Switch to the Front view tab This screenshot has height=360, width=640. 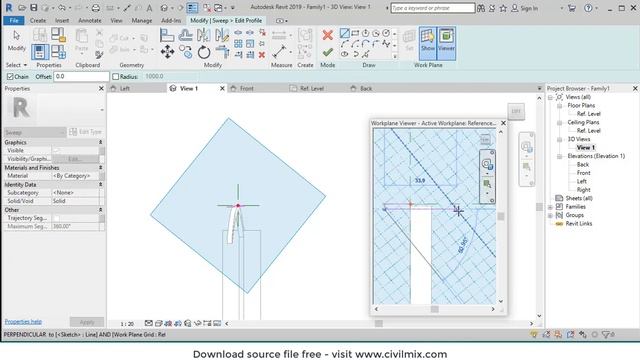[246, 88]
